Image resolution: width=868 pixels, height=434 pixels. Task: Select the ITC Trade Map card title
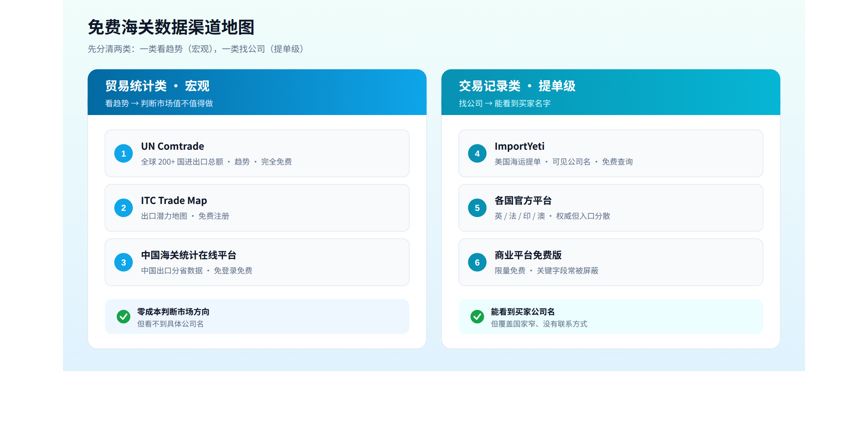click(174, 200)
